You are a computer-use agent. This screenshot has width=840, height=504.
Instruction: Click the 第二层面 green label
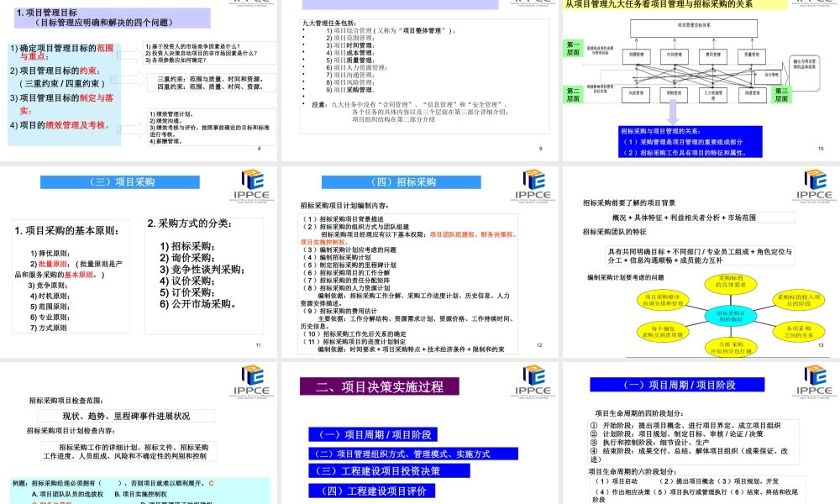pyautogui.click(x=573, y=94)
